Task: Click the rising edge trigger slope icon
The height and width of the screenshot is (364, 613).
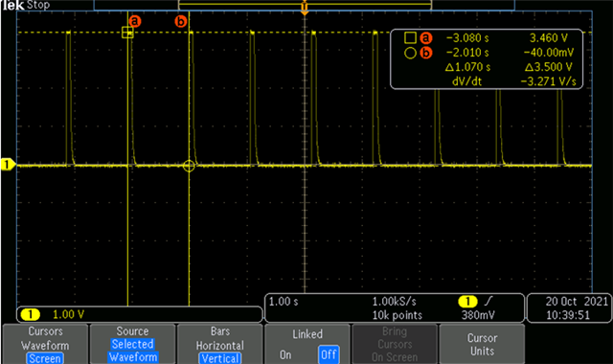Action: (488, 301)
